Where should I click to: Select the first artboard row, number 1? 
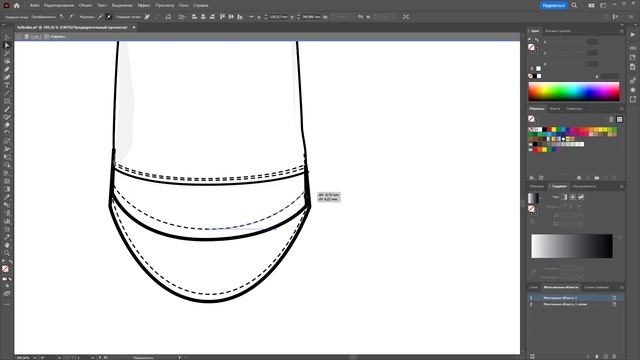point(576,298)
